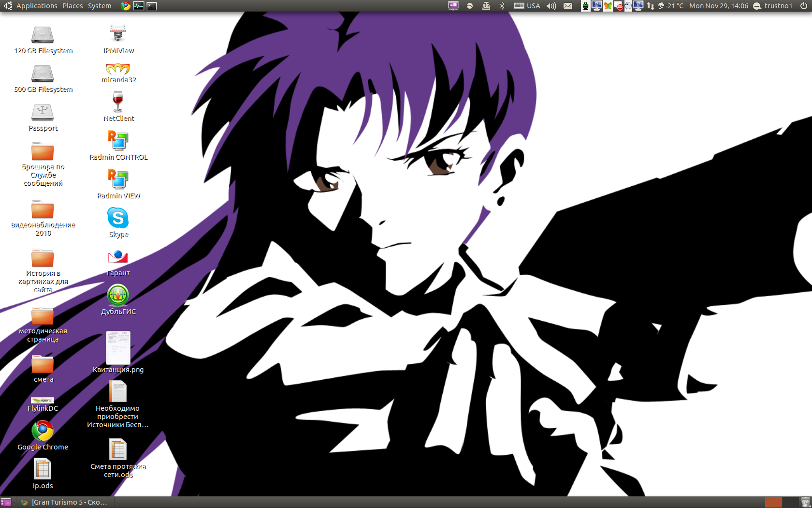The height and width of the screenshot is (508, 812).
Task: Expand the trustno1 user menu
Action: (773, 6)
